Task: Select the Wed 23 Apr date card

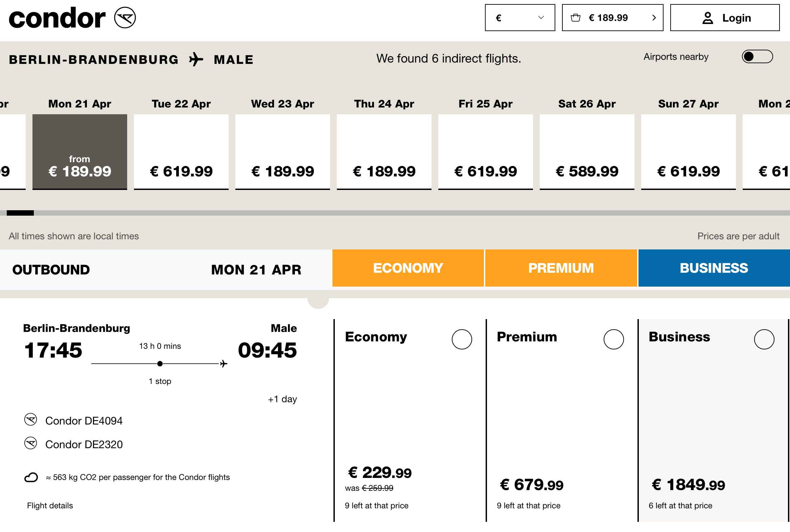Action: click(x=282, y=152)
